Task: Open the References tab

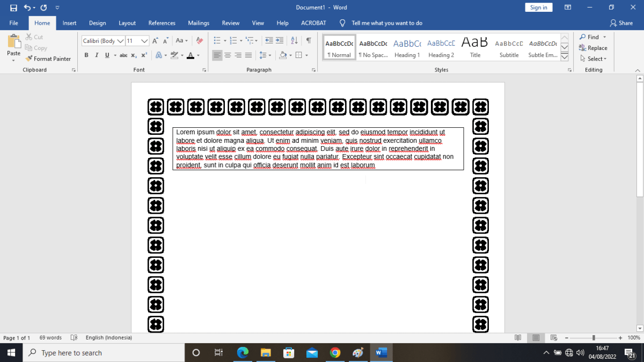Action: [162, 23]
